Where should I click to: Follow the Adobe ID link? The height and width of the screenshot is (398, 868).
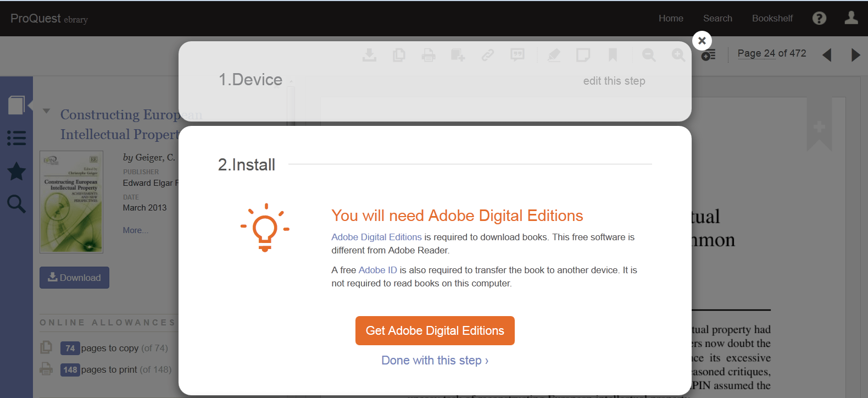(377, 270)
